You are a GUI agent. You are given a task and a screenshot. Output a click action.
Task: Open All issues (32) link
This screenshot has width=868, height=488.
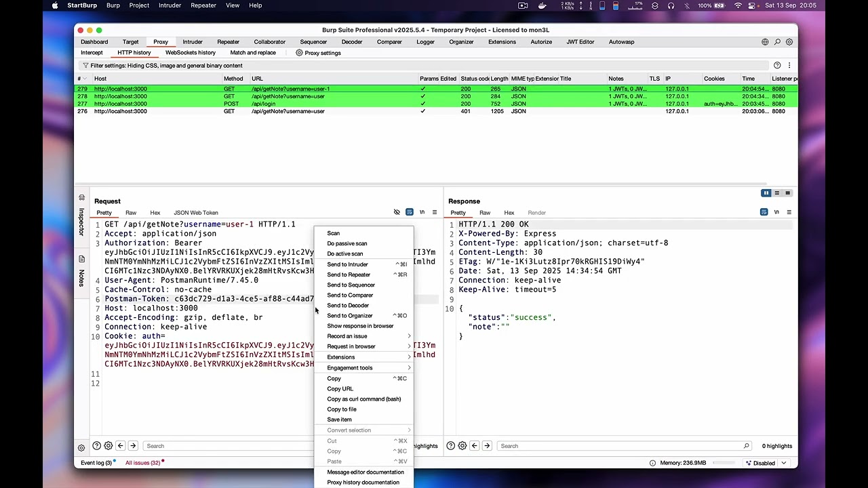[142, 463]
